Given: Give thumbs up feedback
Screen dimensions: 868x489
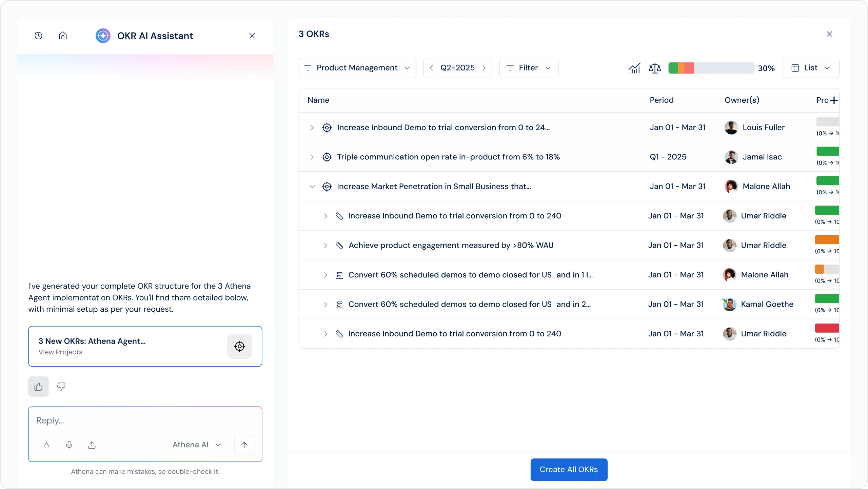Looking at the screenshot, I should pos(38,387).
